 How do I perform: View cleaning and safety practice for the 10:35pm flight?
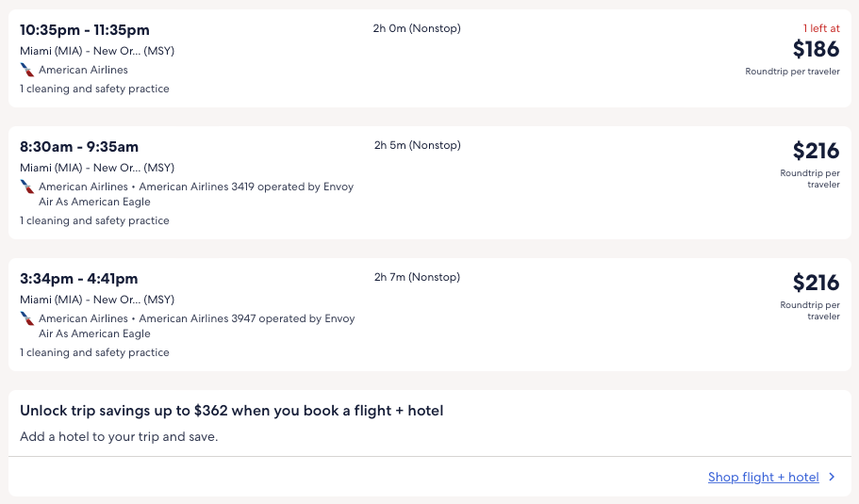[x=94, y=89]
